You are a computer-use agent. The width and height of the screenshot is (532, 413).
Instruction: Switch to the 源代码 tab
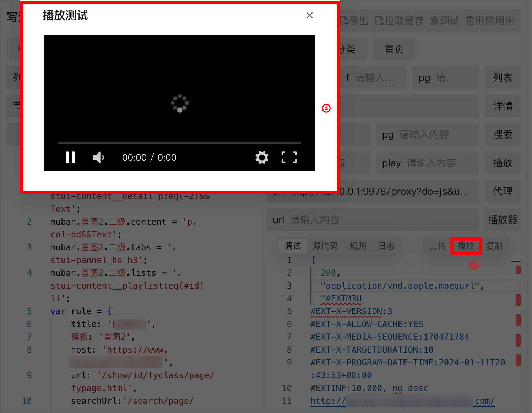coord(325,246)
